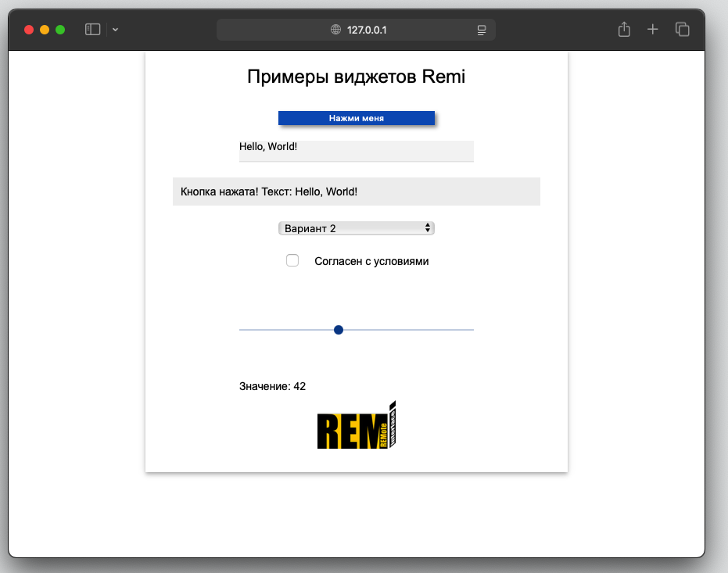Click the "Кнопка нажата! Текст: Hello, World!" label

tap(356, 192)
